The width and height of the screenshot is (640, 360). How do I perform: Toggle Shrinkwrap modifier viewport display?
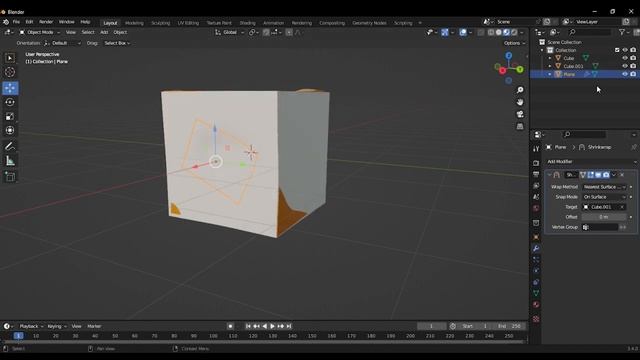[x=598, y=175]
